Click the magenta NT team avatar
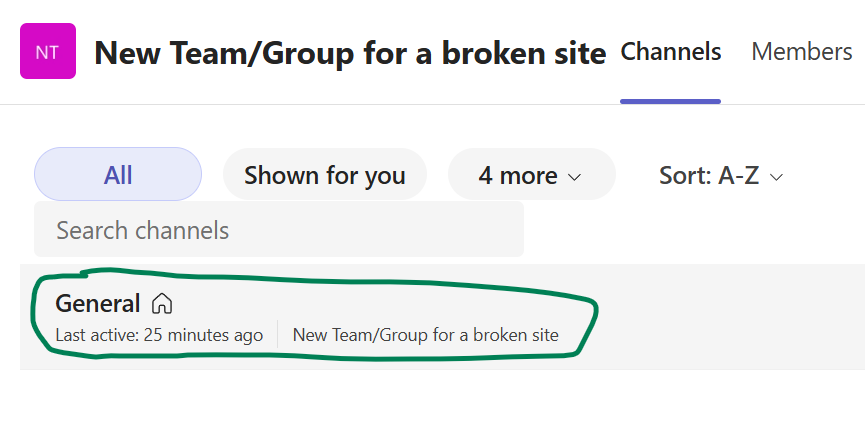This screenshot has width=865, height=423. 48,51
